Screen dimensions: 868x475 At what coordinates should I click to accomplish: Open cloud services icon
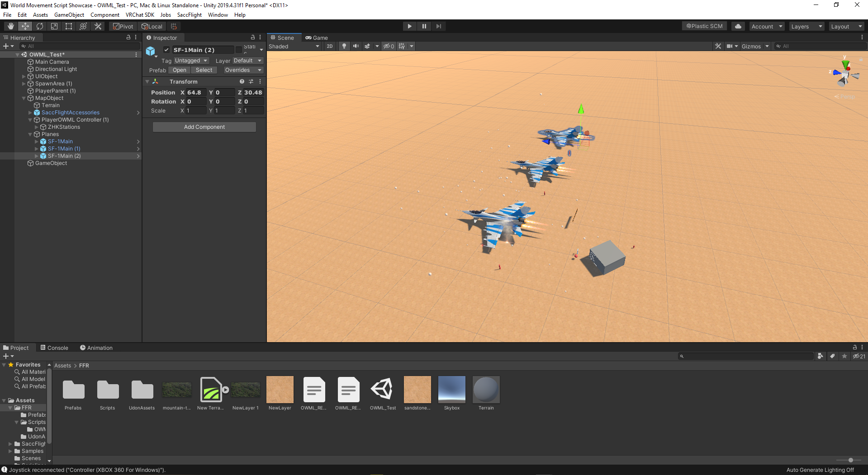point(738,26)
